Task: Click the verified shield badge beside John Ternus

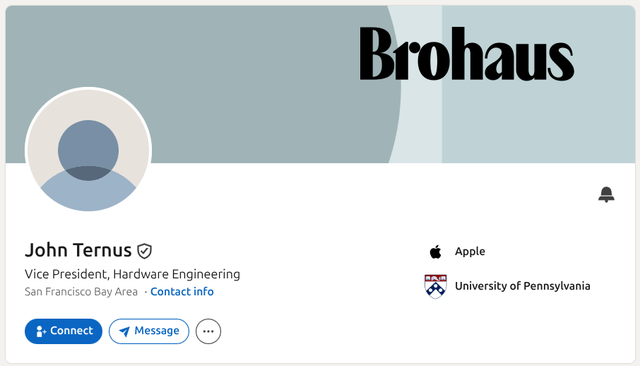Action: [144, 251]
